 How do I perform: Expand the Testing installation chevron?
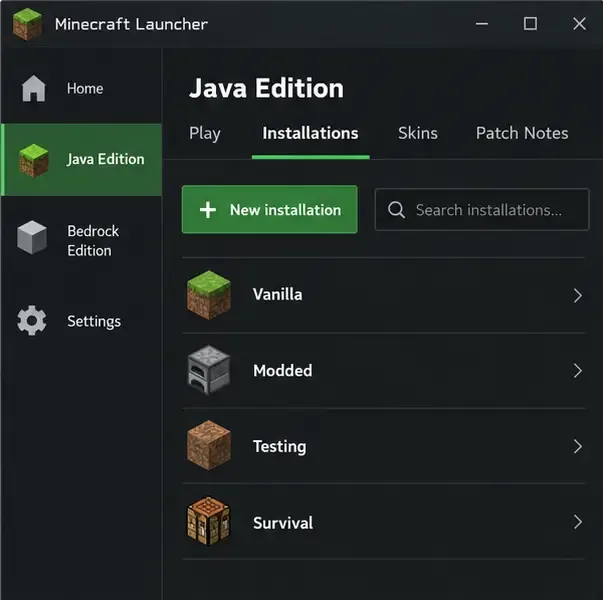coord(577,447)
